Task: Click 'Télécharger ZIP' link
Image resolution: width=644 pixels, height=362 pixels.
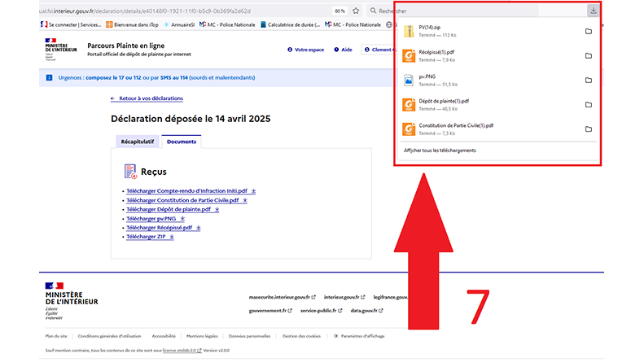Action: [150, 237]
